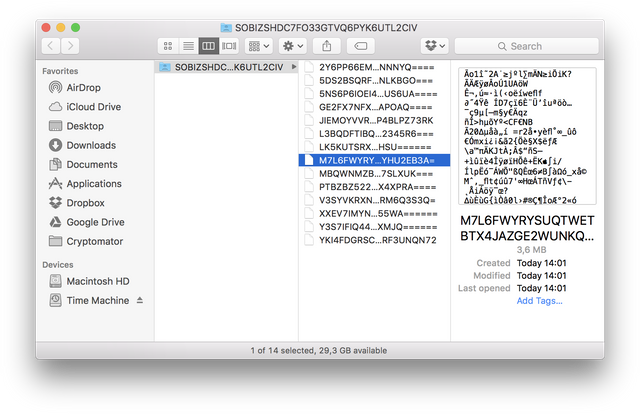Open the gear Action menu
This screenshot has width=640, height=414.
pyautogui.click(x=293, y=46)
